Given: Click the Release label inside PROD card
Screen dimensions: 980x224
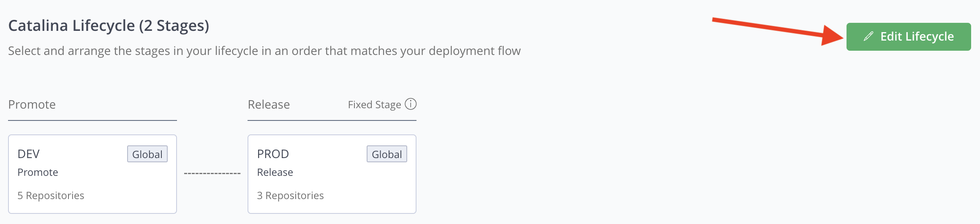Looking at the screenshot, I should pyautogui.click(x=275, y=172).
